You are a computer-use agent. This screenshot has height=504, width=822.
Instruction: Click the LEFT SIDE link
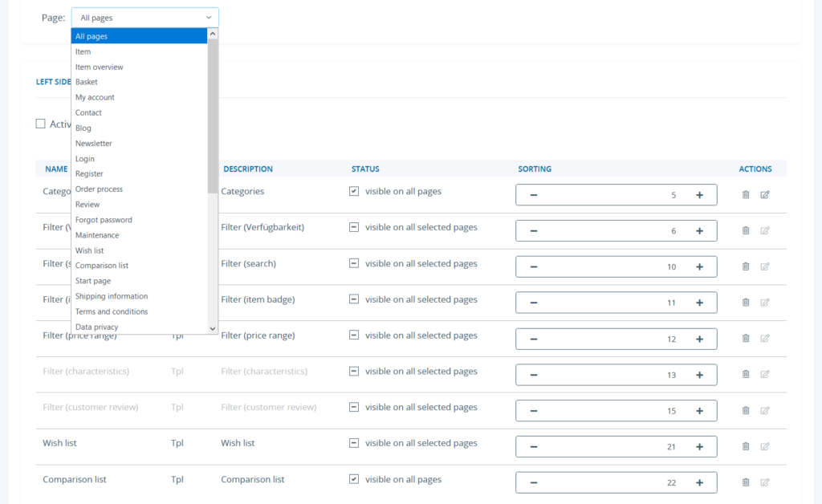pos(52,81)
